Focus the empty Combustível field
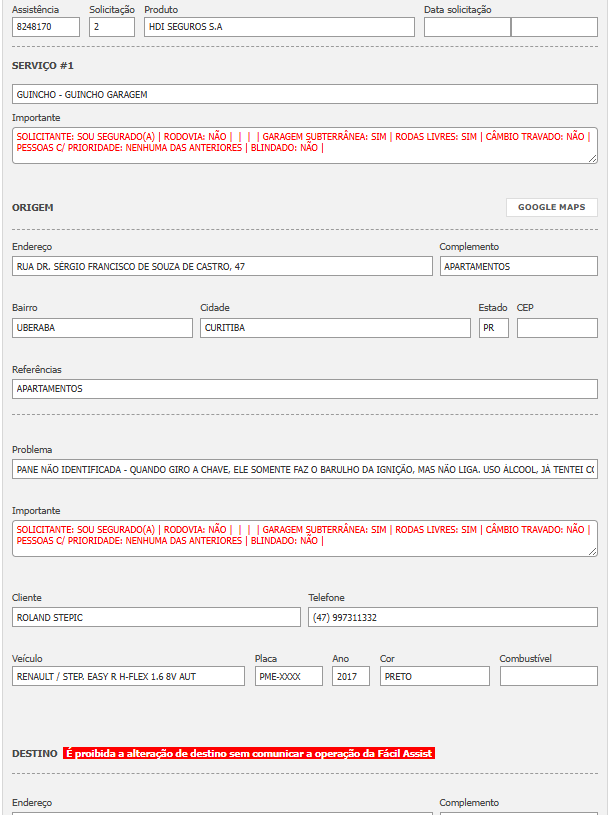608x815 pixels. coord(549,676)
